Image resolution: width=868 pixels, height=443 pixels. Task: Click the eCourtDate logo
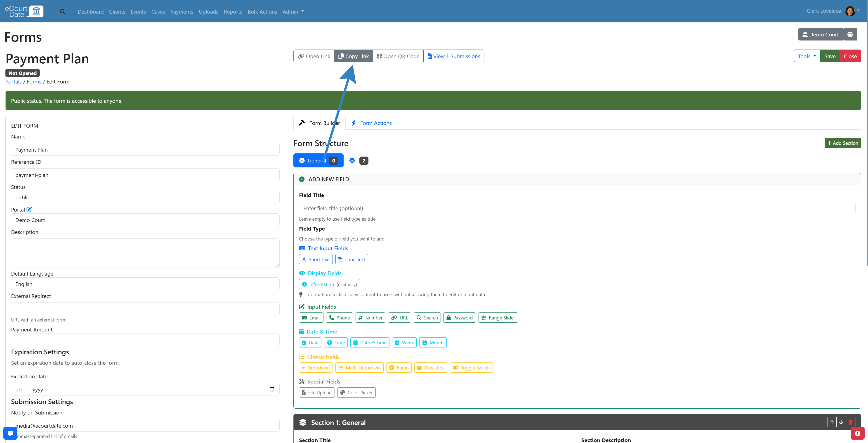24,11
